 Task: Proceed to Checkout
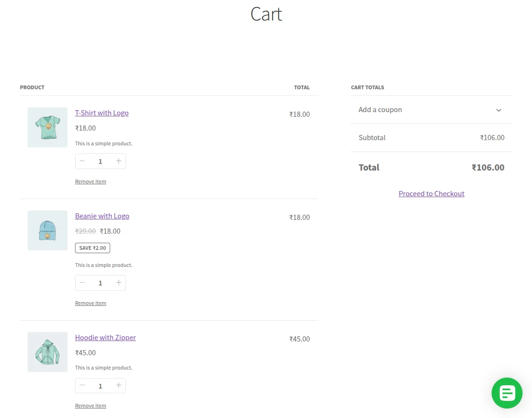click(x=431, y=193)
